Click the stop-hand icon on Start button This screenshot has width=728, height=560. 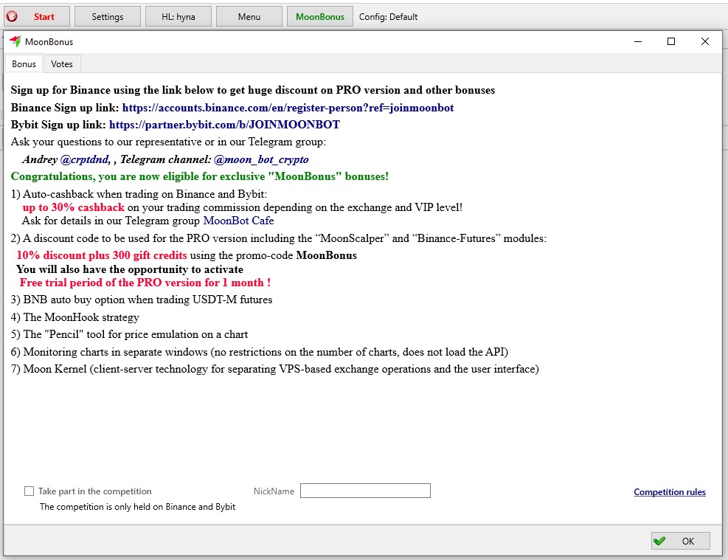(x=12, y=16)
